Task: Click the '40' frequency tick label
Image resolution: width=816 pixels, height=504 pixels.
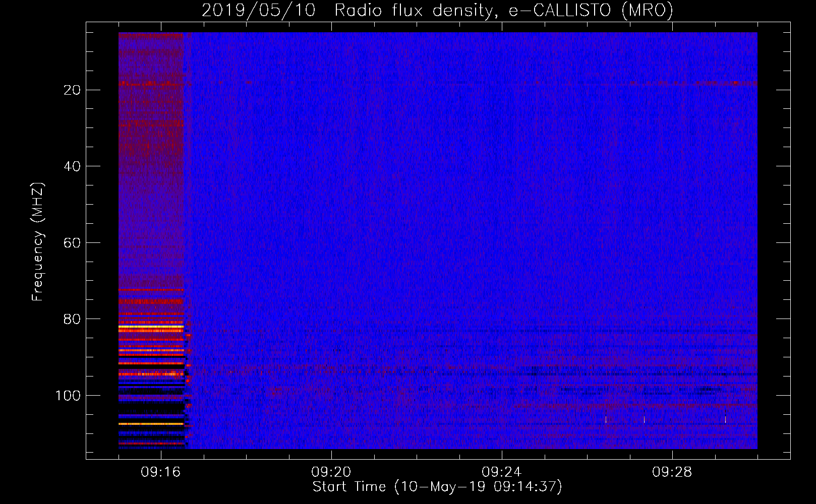Action: [x=73, y=166]
